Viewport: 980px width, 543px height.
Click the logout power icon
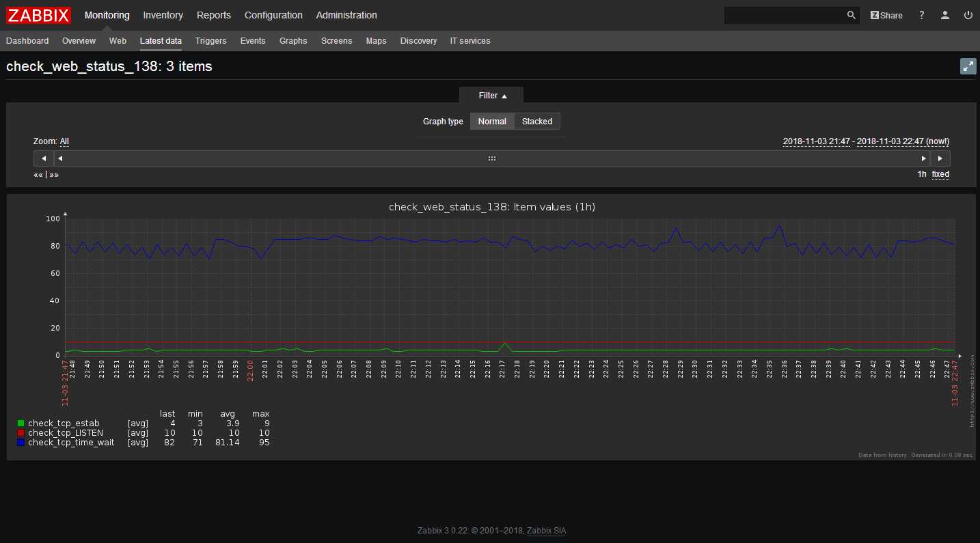[x=968, y=15]
